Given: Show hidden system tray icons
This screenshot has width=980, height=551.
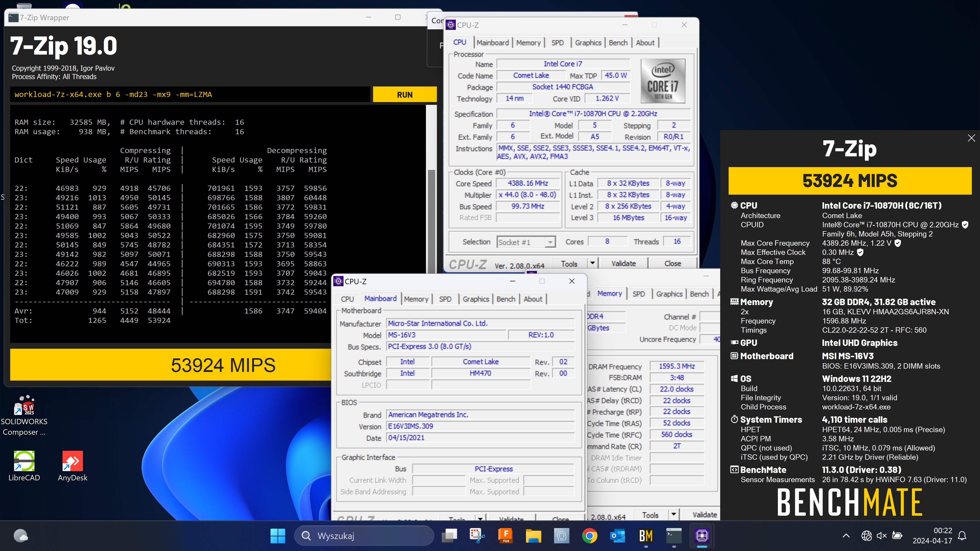Looking at the screenshot, I should tap(846, 536).
